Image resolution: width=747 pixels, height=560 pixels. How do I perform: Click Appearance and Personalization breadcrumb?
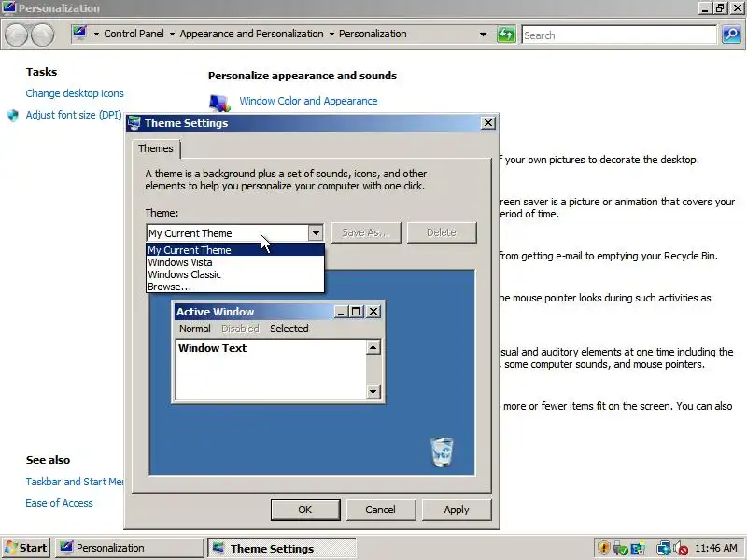pos(251,34)
